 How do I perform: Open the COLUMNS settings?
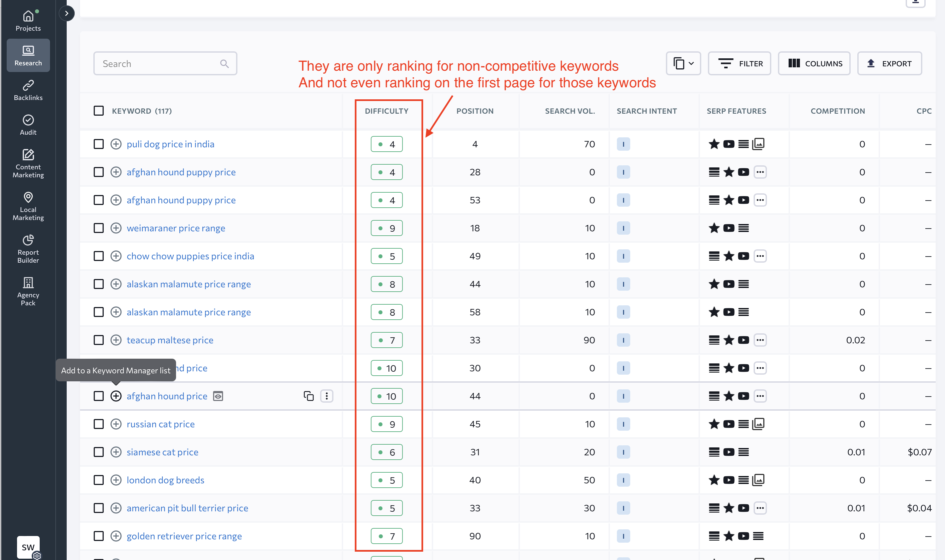click(x=814, y=63)
